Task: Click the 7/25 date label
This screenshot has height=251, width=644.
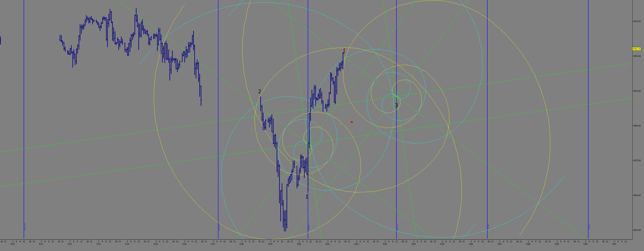Action: [442, 244]
